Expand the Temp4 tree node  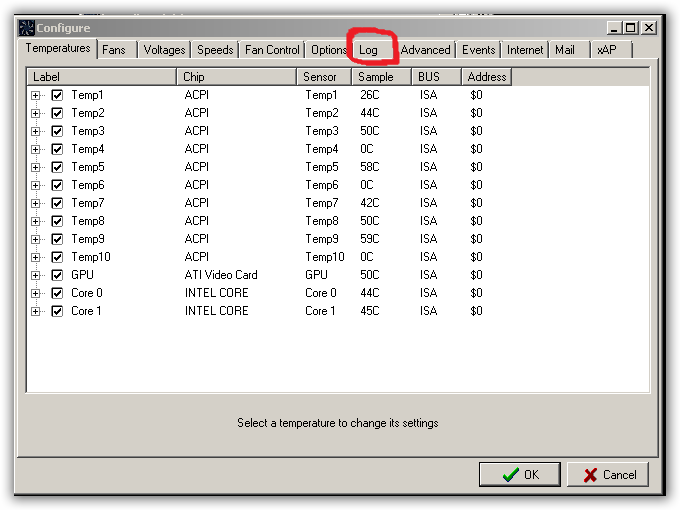point(36,150)
